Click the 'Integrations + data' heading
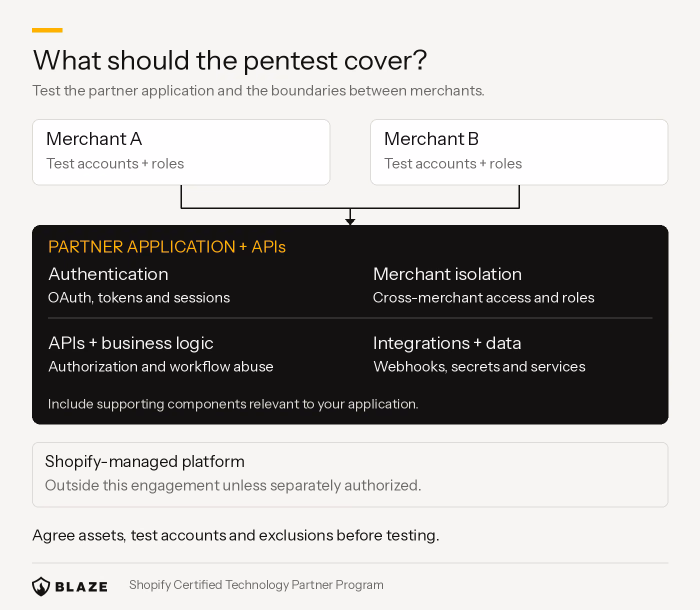This screenshot has width=700, height=610. pos(447,343)
